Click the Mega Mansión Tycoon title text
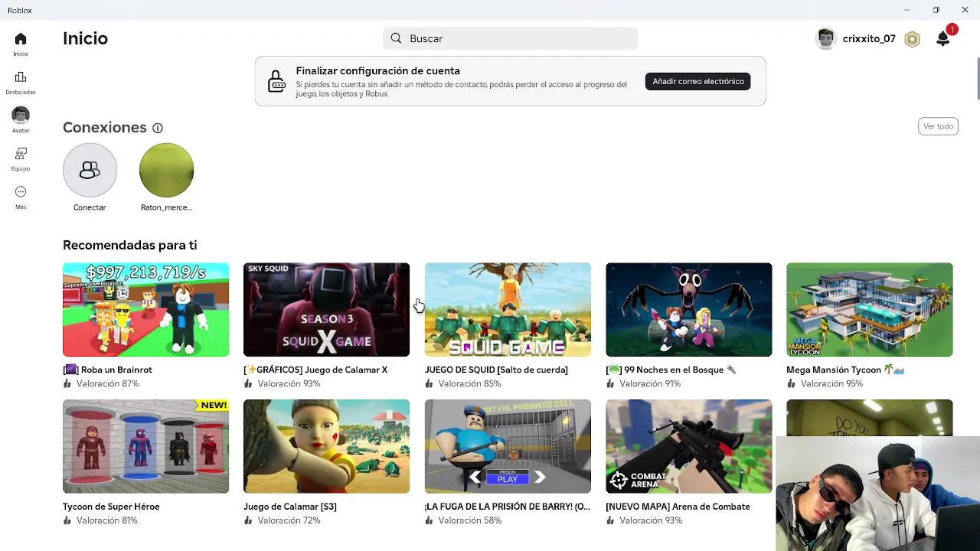 pos(845,370)
